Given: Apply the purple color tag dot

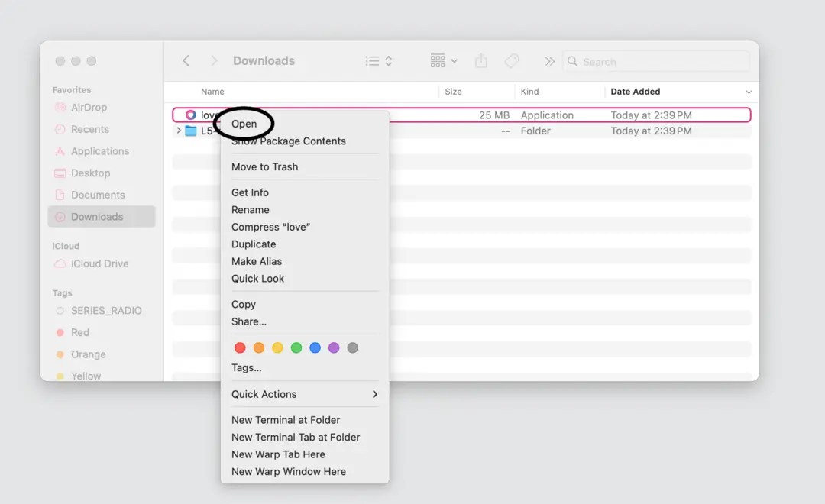Looking at the screenshot, I should point(334,347).
